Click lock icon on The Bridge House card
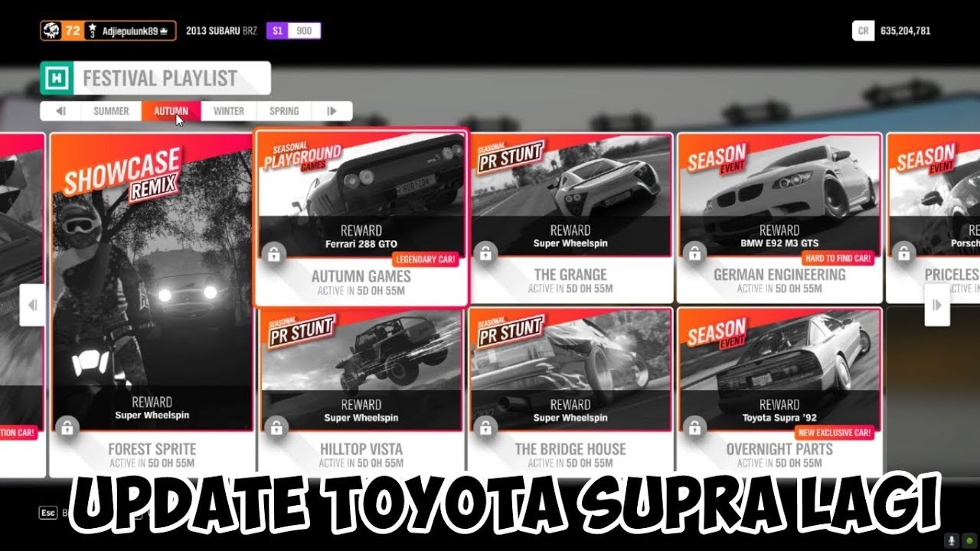 (484, 427)
